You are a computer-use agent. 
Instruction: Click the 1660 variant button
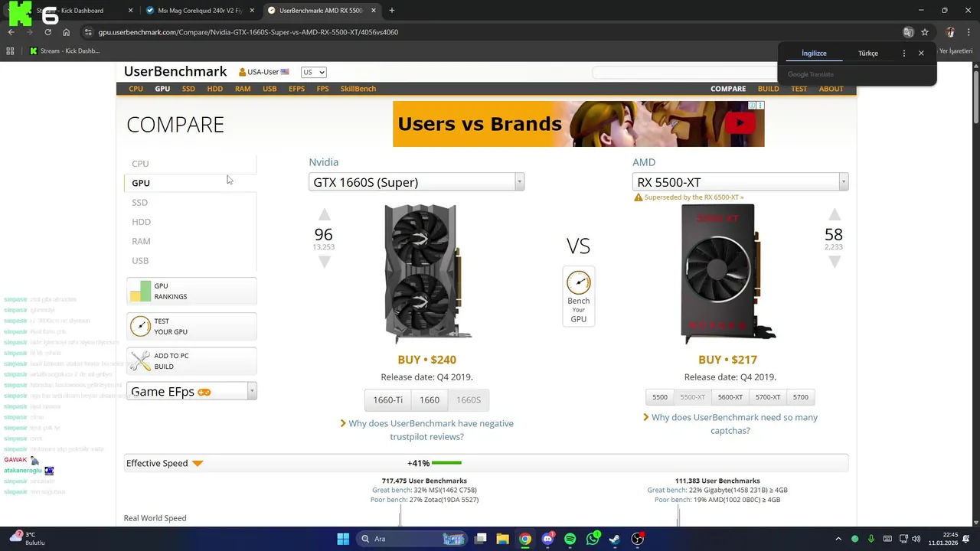430,399
